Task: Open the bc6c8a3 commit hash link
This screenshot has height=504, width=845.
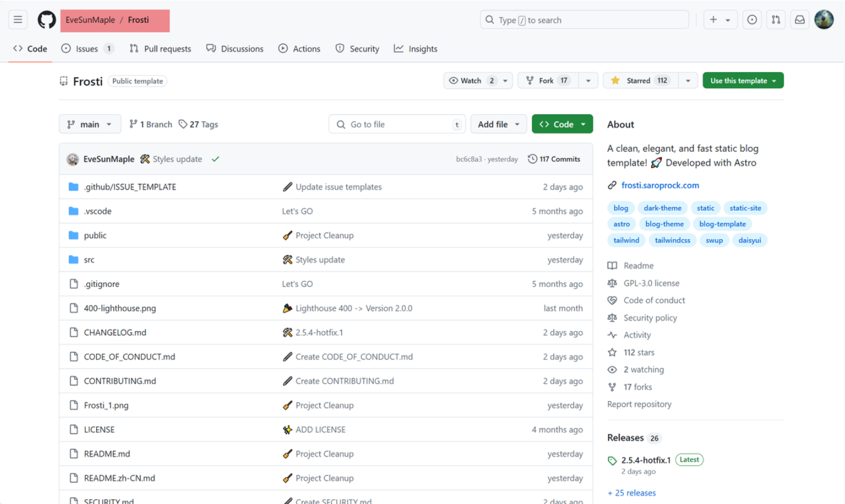Action: [469, 159]
